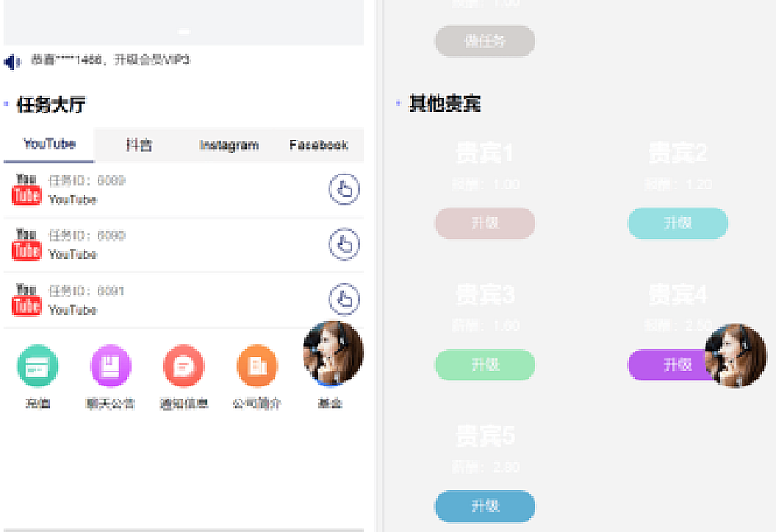776x532 pixels.
Task: Click the speaker announcement icon
Action: (12, 62)
